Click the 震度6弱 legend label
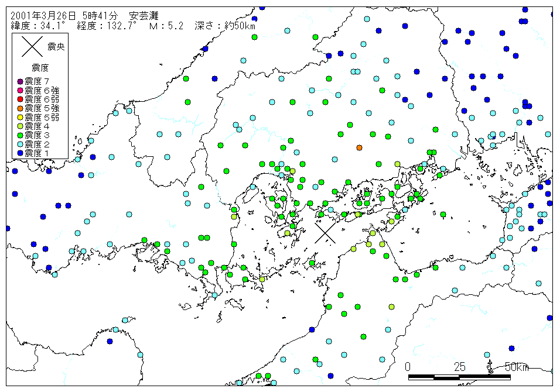Image resolution: width=560 pixels, height=392 pixels. [x=42, y=99]
